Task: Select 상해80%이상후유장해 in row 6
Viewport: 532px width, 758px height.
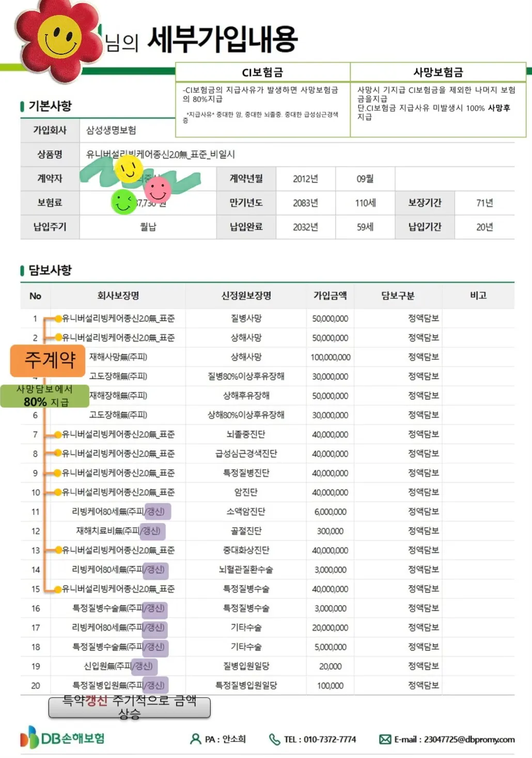Action: point(246,415)
